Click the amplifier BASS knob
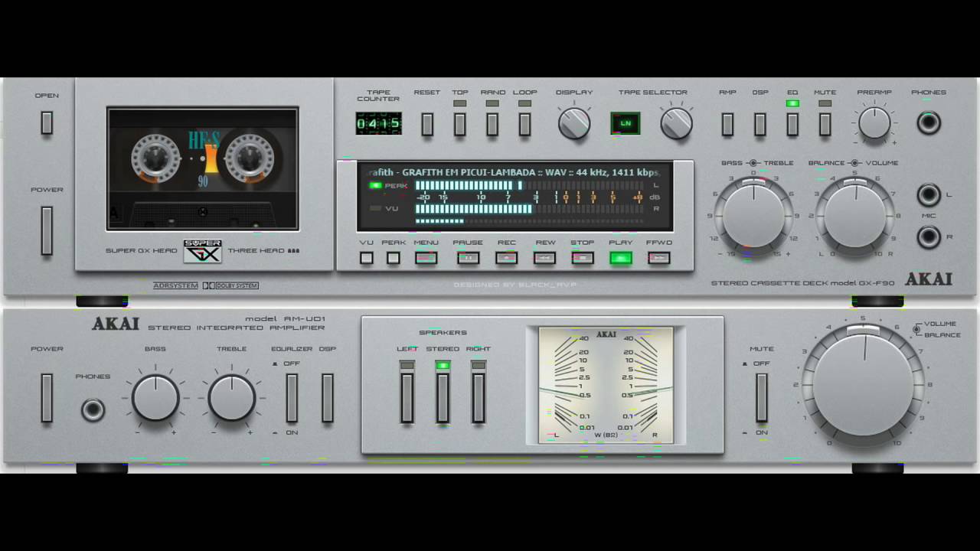Viewport: 980px width, 551px height. (x=155, y=398)
